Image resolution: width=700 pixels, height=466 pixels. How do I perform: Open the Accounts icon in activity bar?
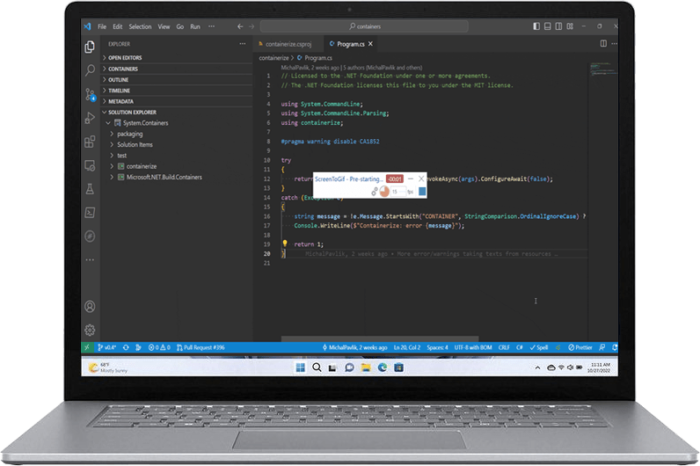pyautogui.click(x=90, y=306)
